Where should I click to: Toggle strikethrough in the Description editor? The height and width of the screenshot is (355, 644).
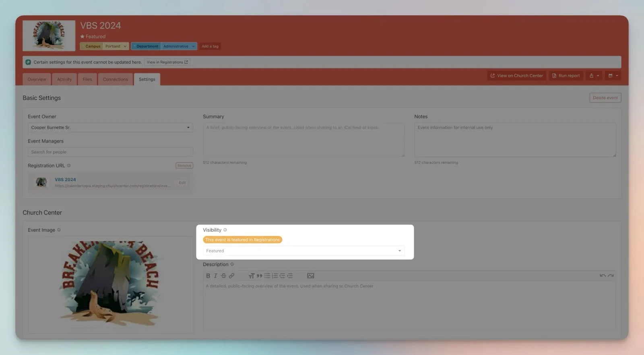[223, 276]
